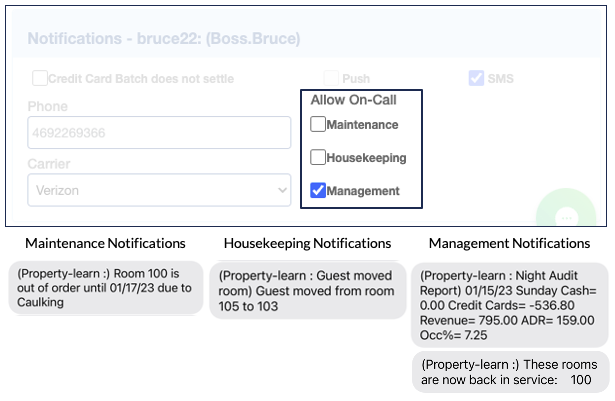This screenshot has height=401, width=615.
Task: Click the Notifications - bruce22 header title
Action: (163, 39)
